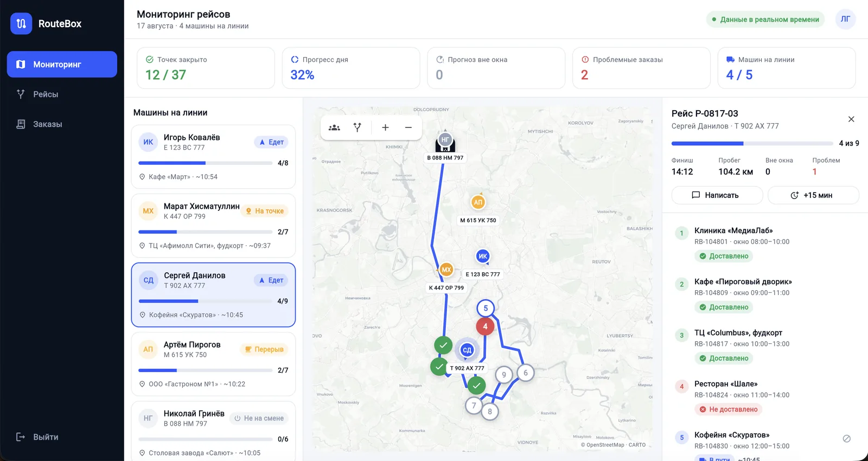Click the Машин на линии stat card

click(x=787, y=68)
